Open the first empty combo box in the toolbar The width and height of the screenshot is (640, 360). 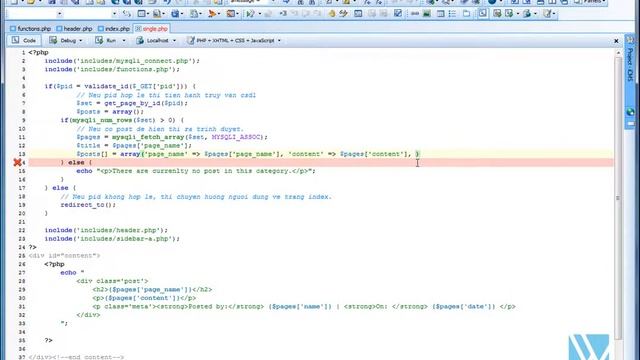coord(35,14)
